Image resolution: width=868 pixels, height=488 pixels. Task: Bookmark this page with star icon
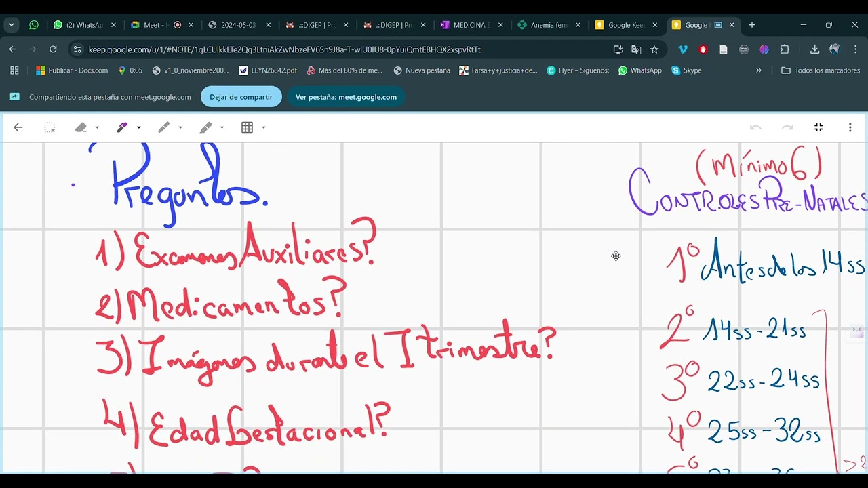[x=654, y=49]
